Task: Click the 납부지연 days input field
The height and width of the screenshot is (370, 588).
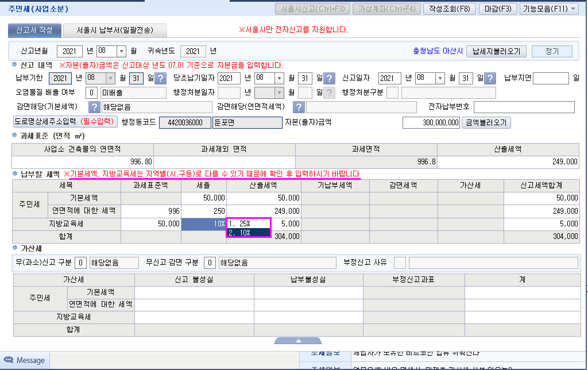Action: [x=551, y=79]
